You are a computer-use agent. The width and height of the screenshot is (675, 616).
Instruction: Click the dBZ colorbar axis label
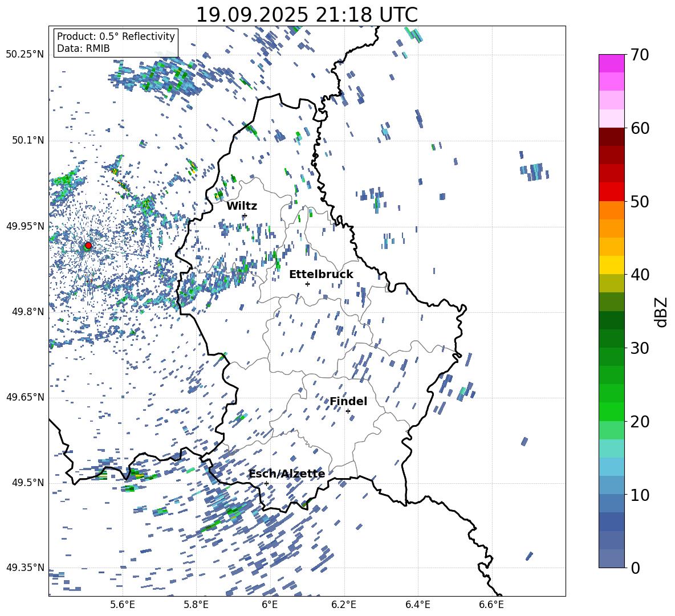click(661, 312)
